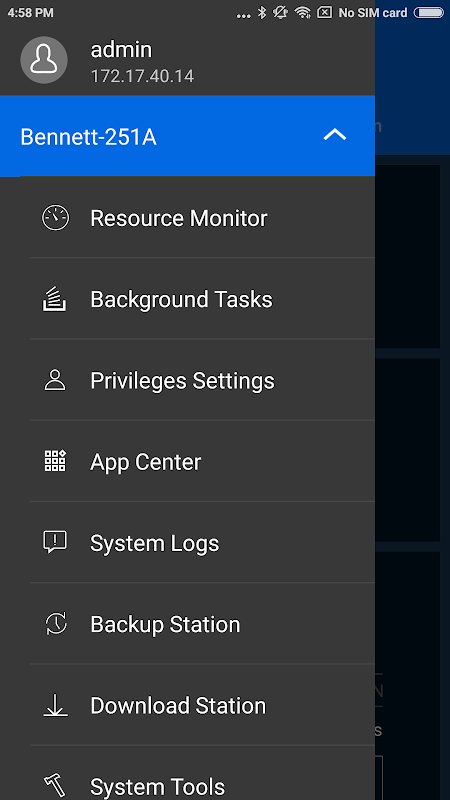This screenshot has width=450, height=800.
Task: Tap the admin avatar picture
Action: (x=44, y=60)
